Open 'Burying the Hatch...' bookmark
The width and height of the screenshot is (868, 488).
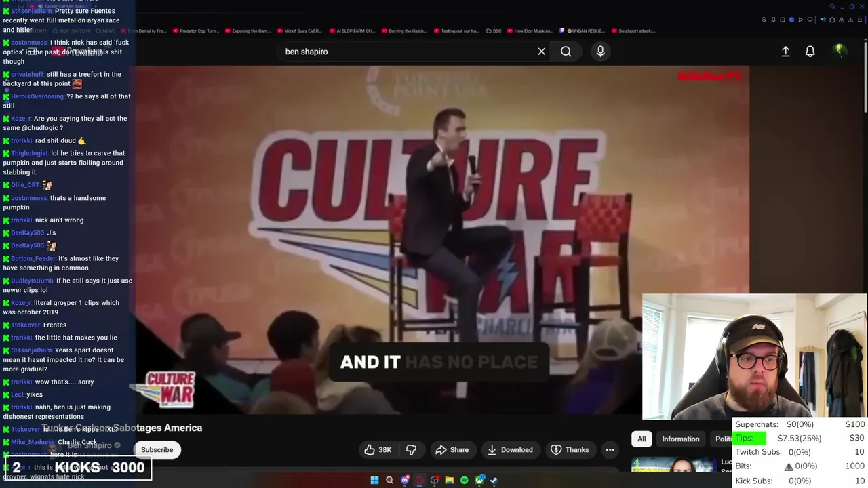click(404, 30)
